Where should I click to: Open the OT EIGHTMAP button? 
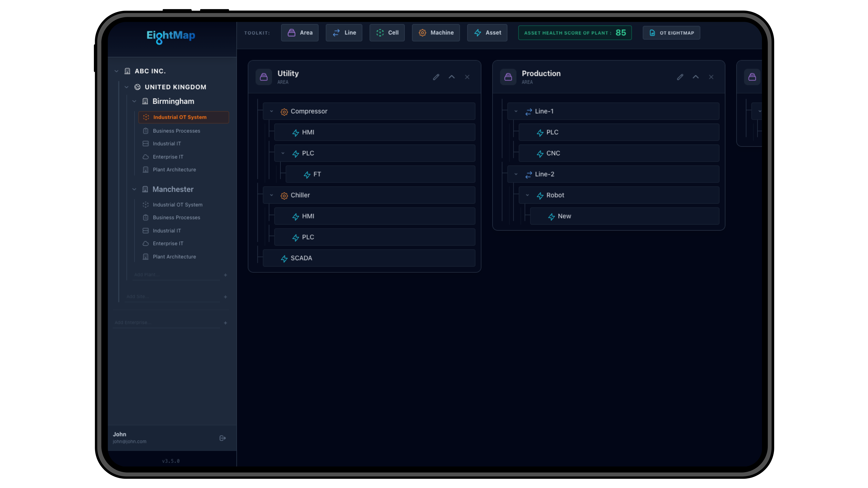[671, 33]
